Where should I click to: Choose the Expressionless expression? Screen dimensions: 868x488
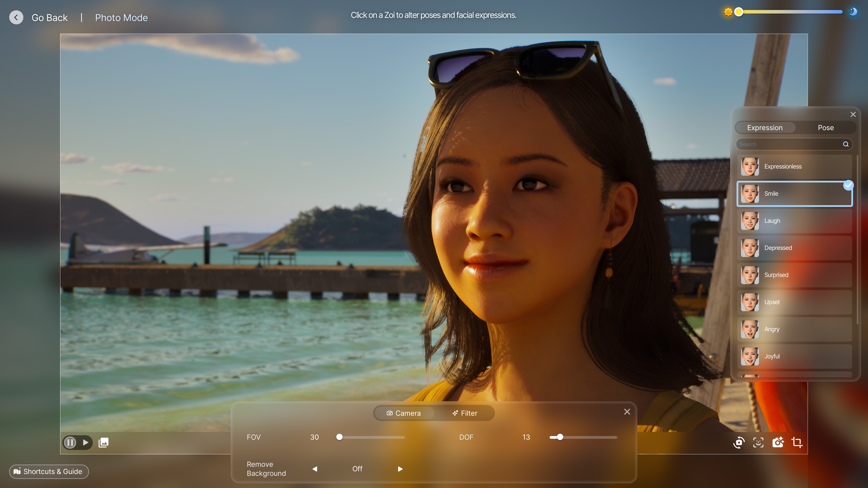point(795,167)
